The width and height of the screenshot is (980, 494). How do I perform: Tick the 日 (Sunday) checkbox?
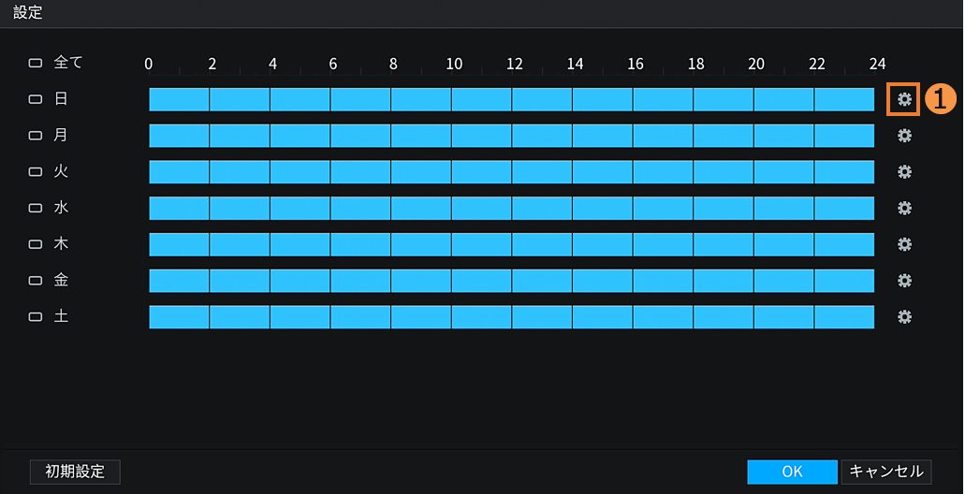36,99
